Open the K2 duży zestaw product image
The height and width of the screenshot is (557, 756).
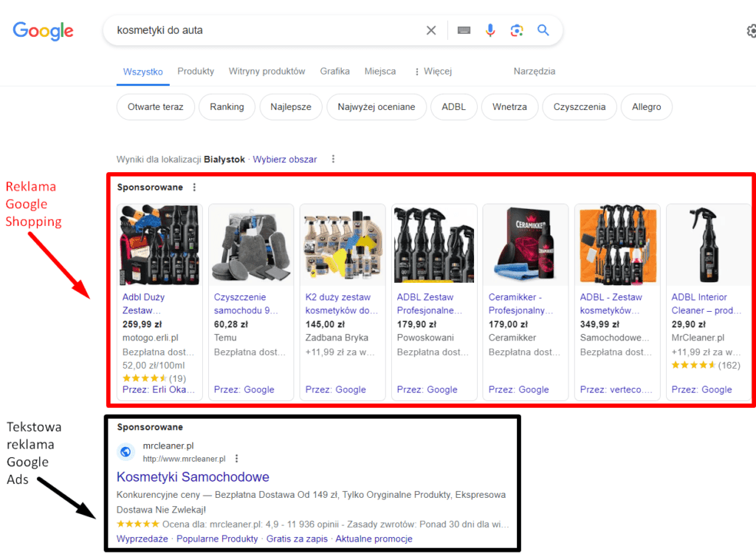pos(343,245)
